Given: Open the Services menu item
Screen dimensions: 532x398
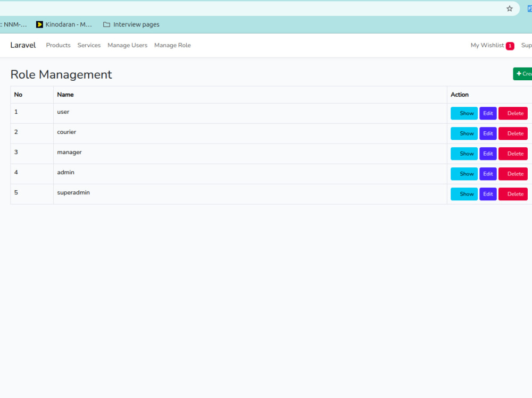Looking at the screenshot, I should (89, 45).
